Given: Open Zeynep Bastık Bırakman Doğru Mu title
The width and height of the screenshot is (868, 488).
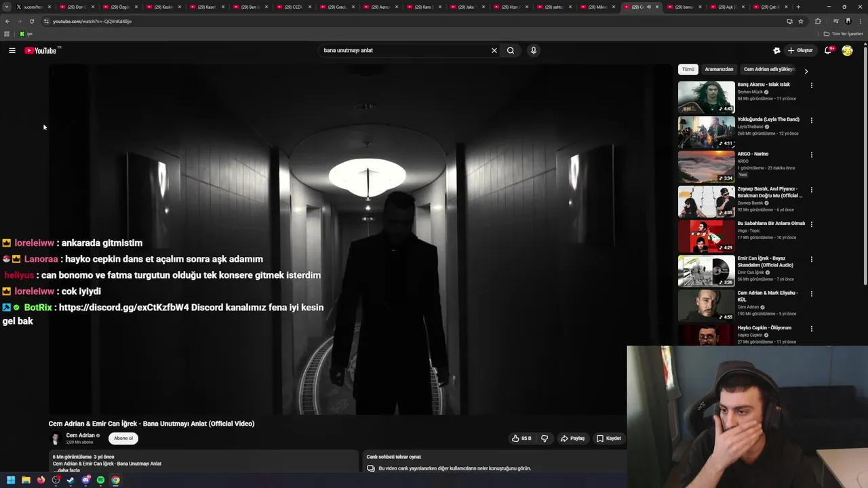Looking at the screenshot, I should [770, 192].
